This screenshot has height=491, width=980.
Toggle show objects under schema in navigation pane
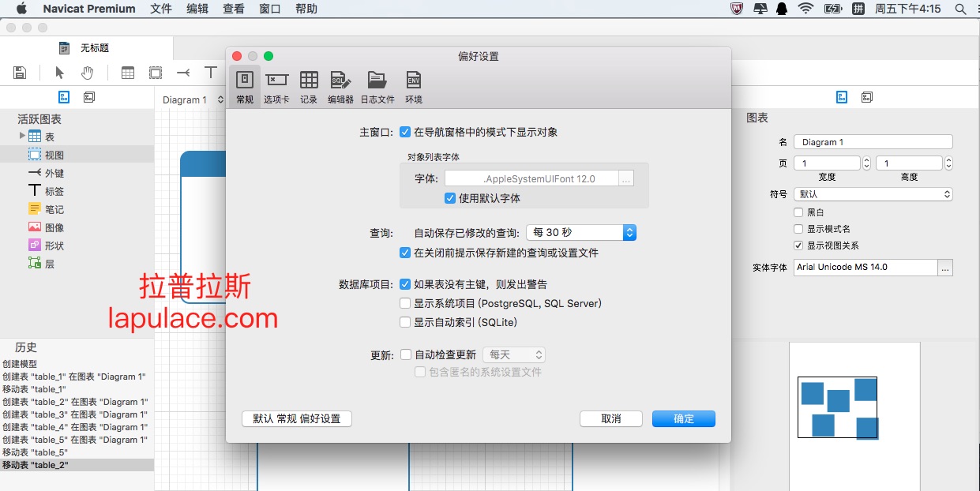pyautogui.click(x=405, y=132)
